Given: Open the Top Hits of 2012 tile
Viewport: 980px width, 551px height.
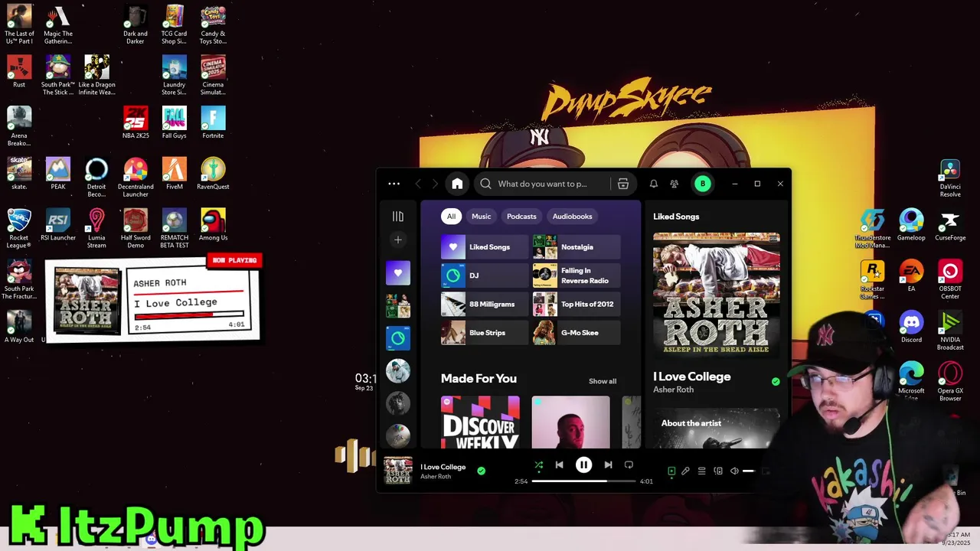Looking at the screenshot, I should tap(577, 304).
